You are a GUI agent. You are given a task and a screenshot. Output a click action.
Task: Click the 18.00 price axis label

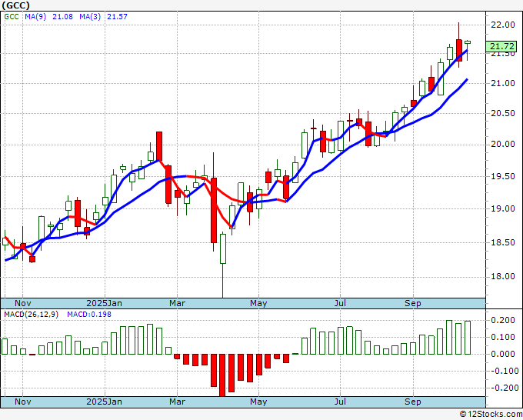(x=503, y=276)
